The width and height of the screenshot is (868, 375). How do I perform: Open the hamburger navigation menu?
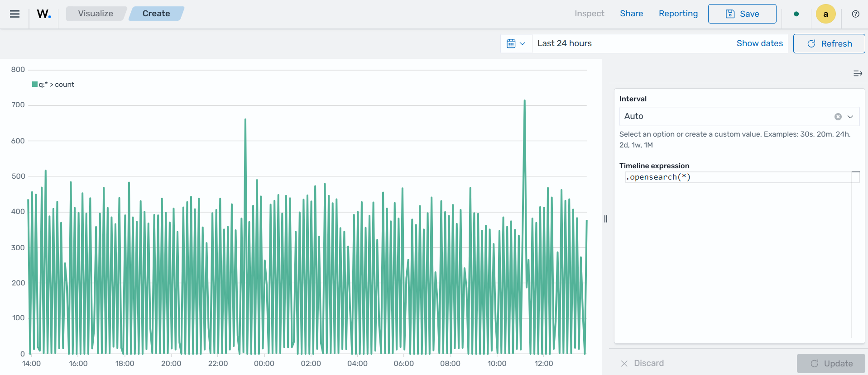tap(14, 14)
